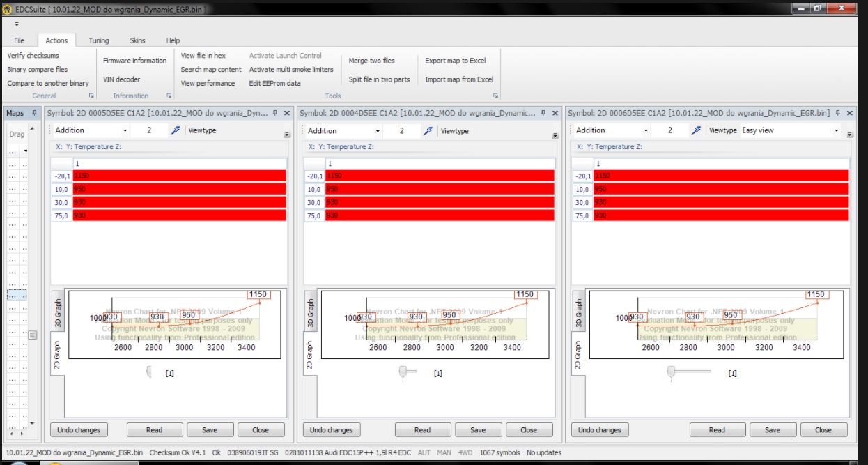Open the toolbar overflow options in the 0006D5EE panel
This screenshot has height=465, width=868.
pos(851,135)
